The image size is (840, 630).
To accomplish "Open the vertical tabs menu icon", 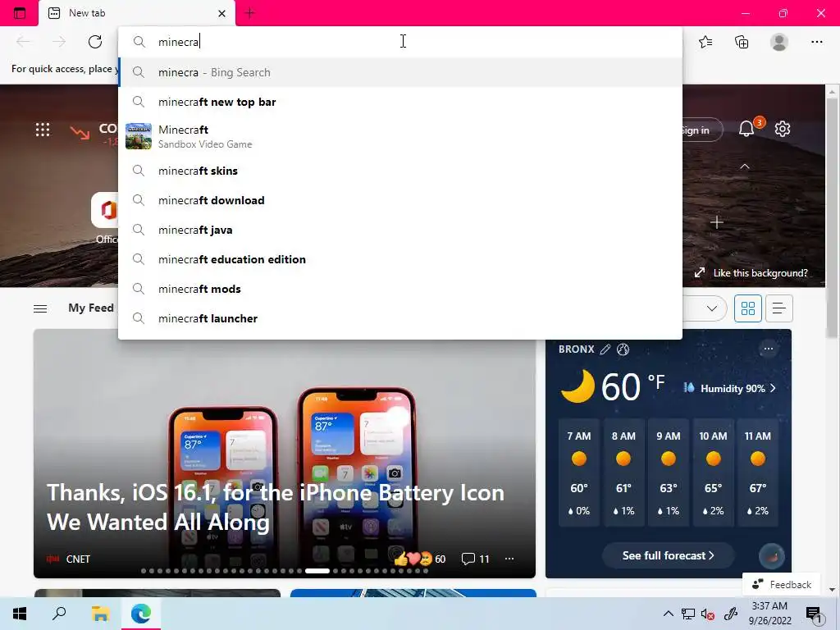I will (x=20, y=13).
